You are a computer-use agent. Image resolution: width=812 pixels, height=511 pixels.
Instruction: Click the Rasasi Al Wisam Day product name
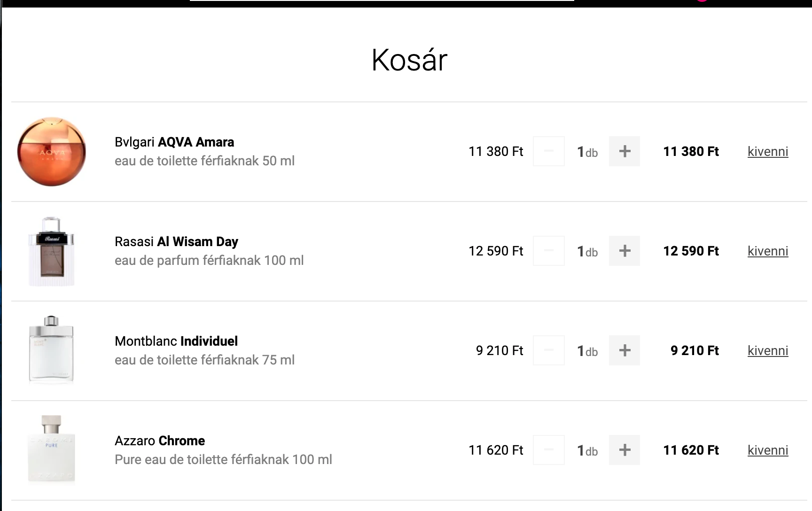(176, 241)
